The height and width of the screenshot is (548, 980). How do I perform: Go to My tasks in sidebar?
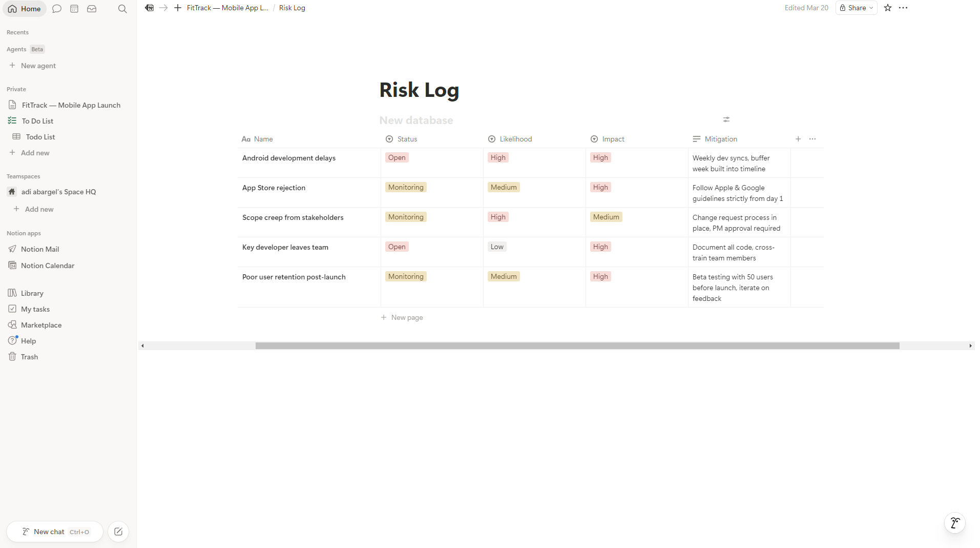(35, 309)
